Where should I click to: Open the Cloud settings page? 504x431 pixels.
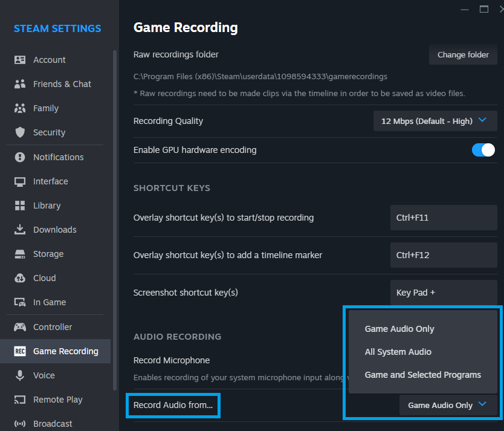coord(55,278)
